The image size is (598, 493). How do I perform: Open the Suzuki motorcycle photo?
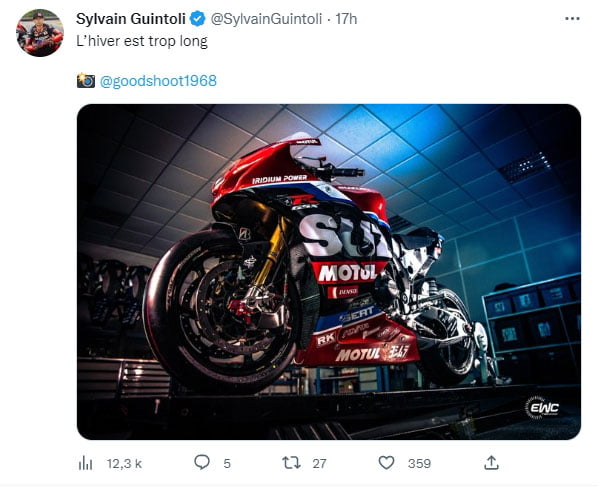pyautogui.click(x=329, y=272)
